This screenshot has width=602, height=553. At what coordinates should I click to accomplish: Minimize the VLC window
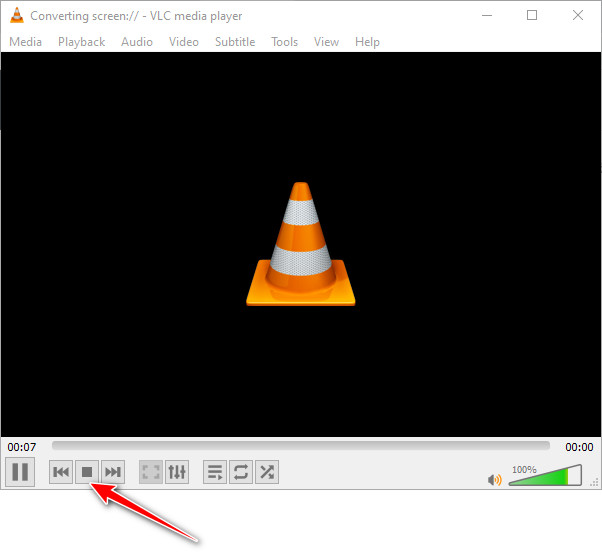487,15
